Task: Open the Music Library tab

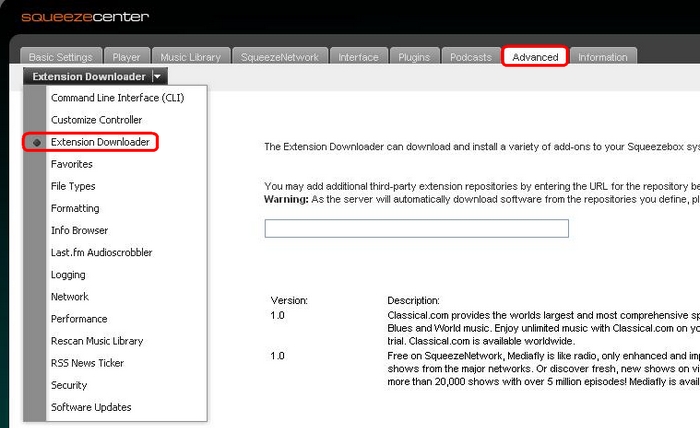Action: [191, 57]
